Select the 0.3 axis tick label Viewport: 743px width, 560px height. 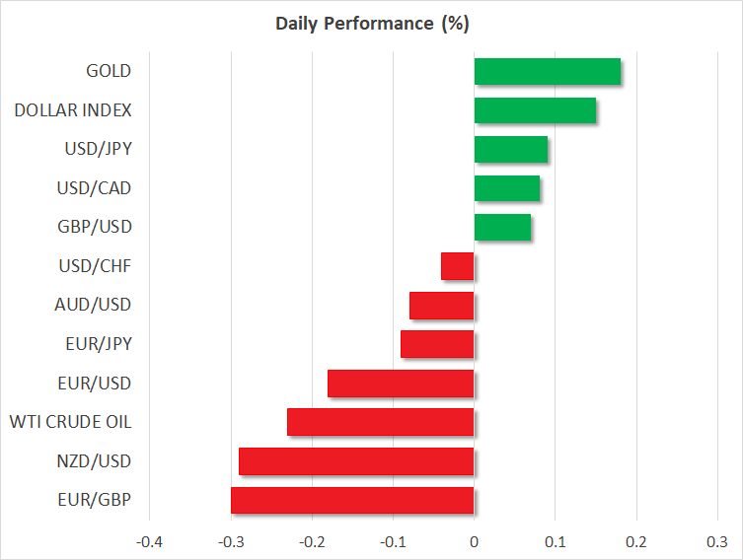pyautogui.click(x=717, y=542)
